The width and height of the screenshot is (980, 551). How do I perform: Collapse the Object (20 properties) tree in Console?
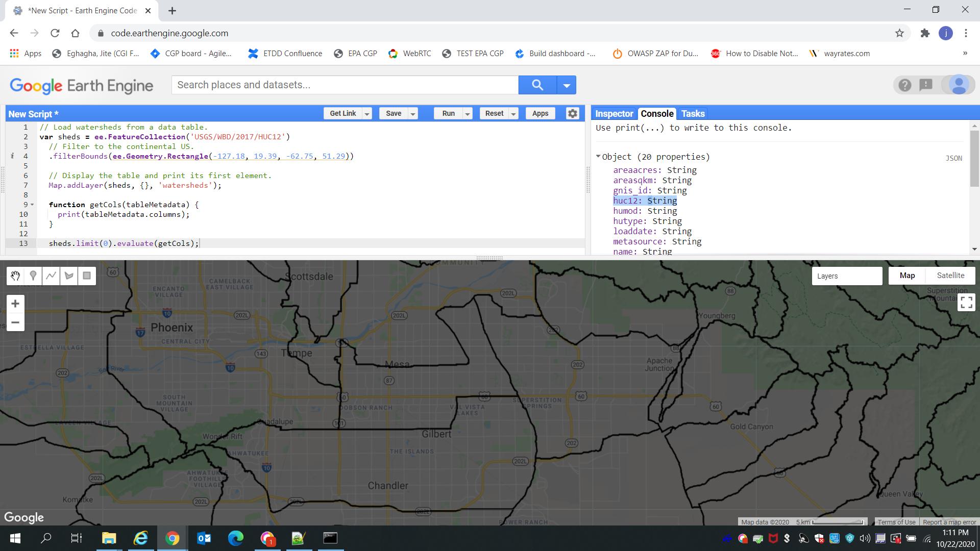click(x=598, y=157)
